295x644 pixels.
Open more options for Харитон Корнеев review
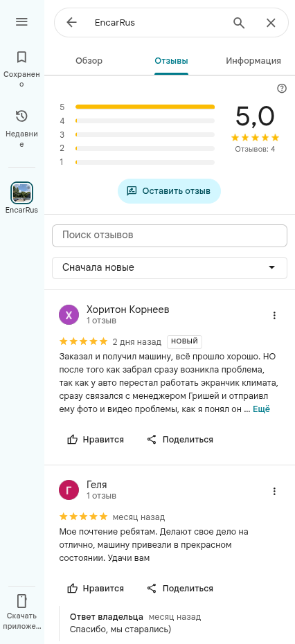274,316
